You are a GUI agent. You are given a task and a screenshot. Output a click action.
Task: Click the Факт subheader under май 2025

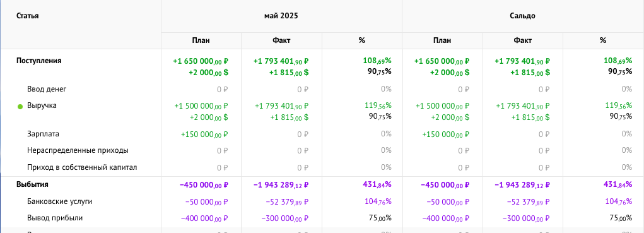(281, 40)
